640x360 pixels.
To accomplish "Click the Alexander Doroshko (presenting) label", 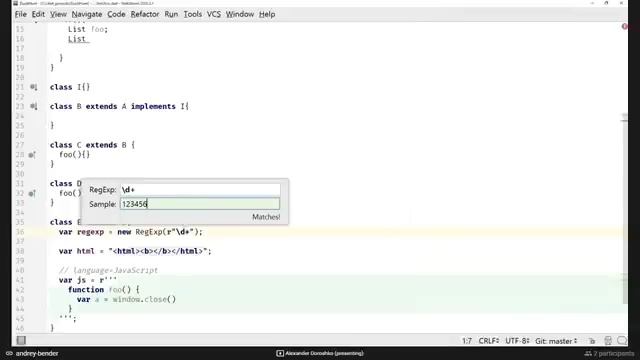I will (x=324, y=353).
